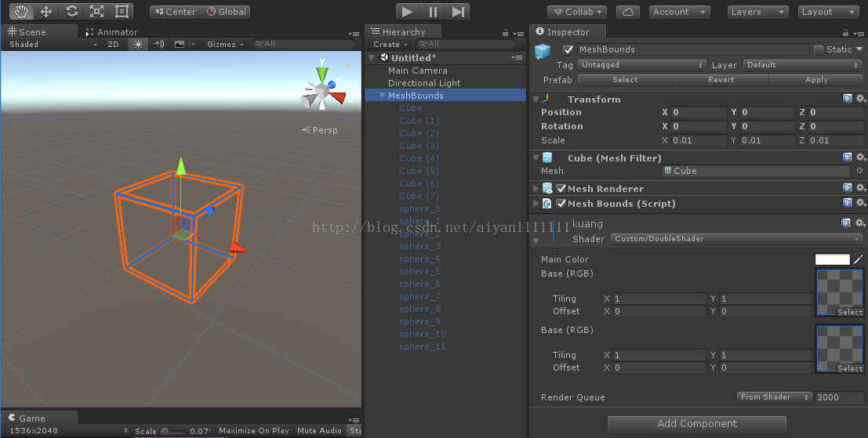Open the Collab dropdown
868x438 pixels.
(x=577, y=12)
